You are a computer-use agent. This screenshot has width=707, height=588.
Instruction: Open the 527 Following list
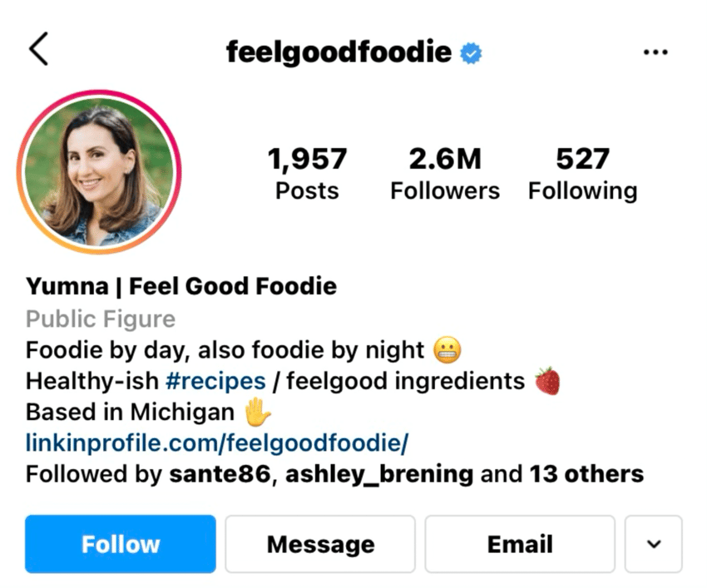582,170
